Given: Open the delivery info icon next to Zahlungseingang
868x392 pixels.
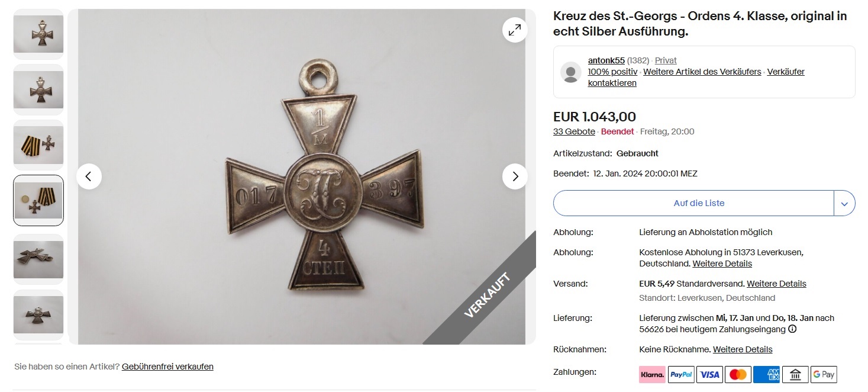Looking at the screenshot, I should tap(792, 329).
